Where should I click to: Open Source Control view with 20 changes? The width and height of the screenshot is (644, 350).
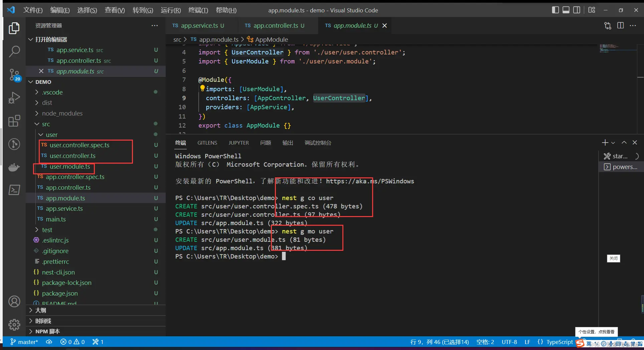pos(14,75)
